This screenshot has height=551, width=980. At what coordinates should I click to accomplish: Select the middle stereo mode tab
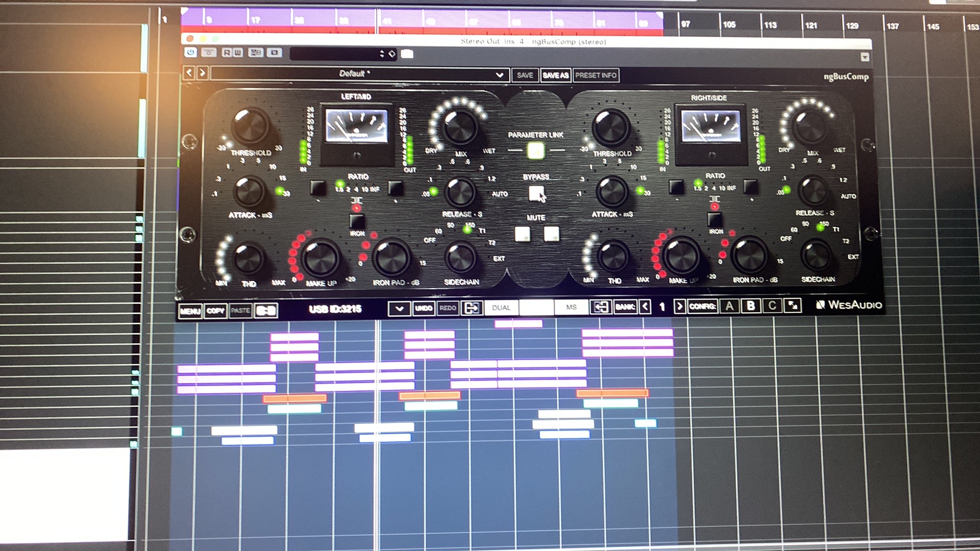[x=536, y=308]
